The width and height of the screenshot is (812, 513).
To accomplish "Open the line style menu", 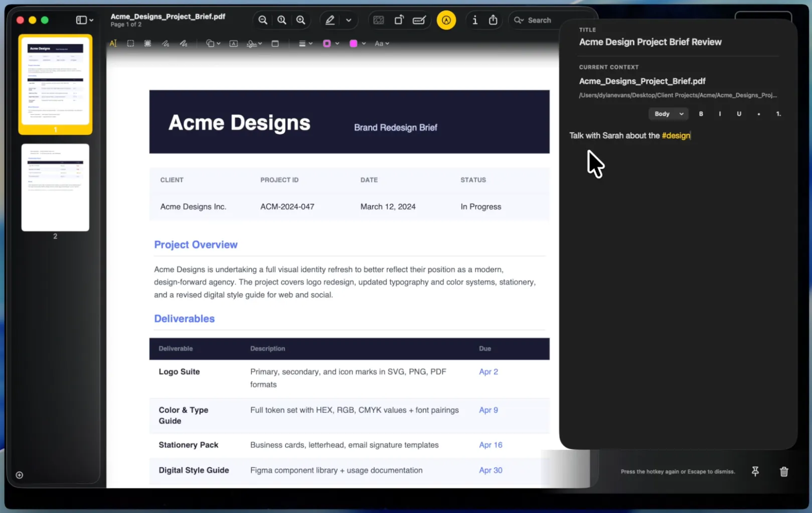I will tap(305, 44).
